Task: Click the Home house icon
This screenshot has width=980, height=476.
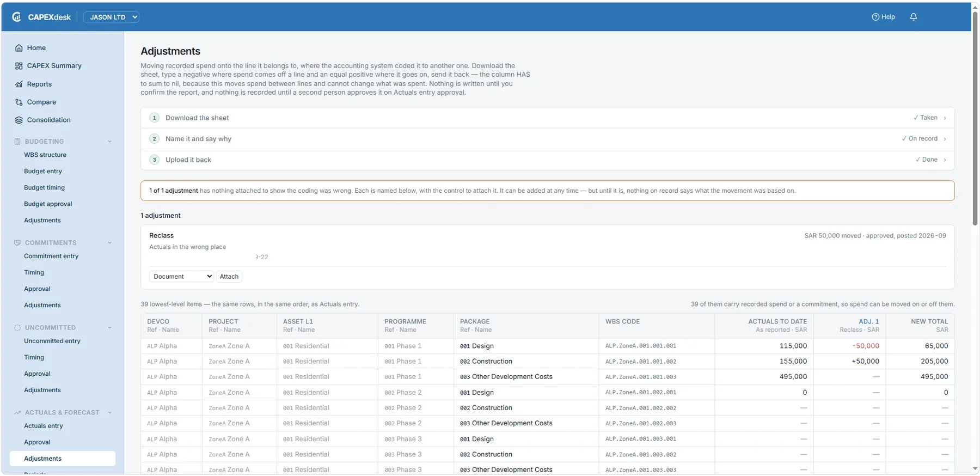Action: coord(19,48)
